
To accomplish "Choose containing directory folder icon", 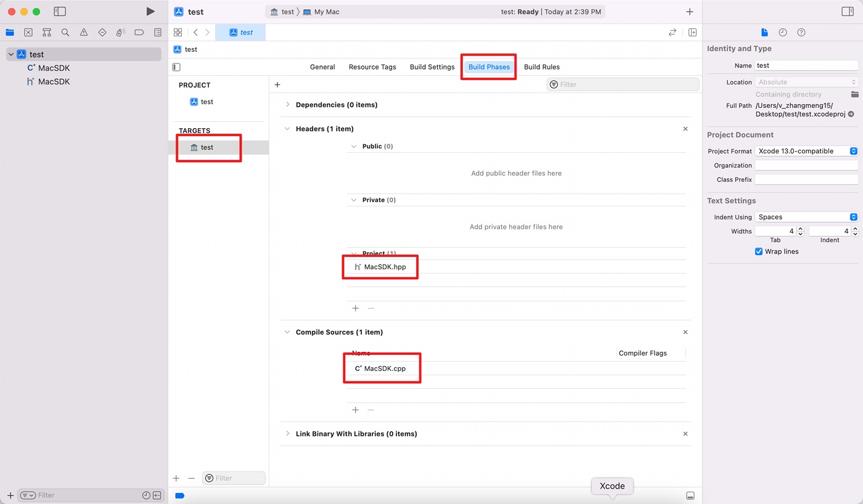I will [x=854, y=94].
